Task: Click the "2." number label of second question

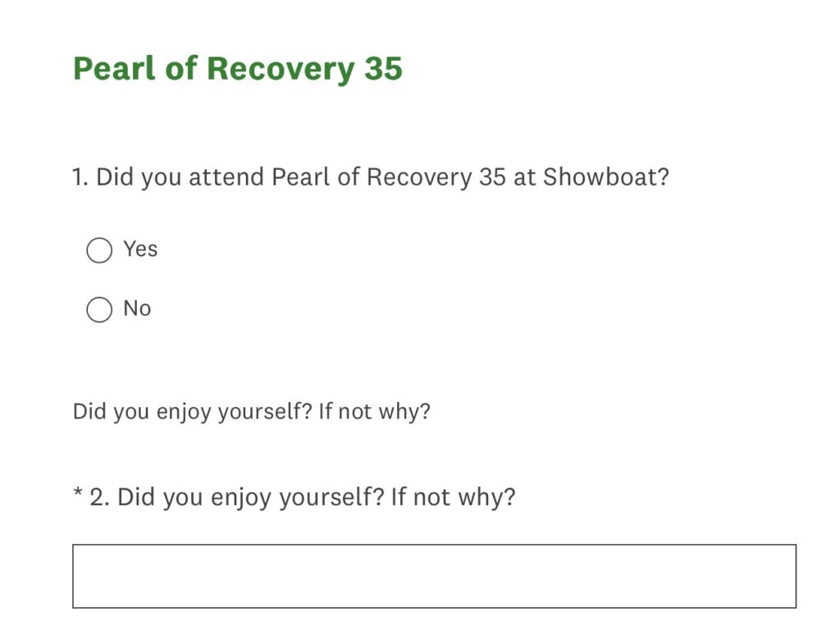Action: 99,497
